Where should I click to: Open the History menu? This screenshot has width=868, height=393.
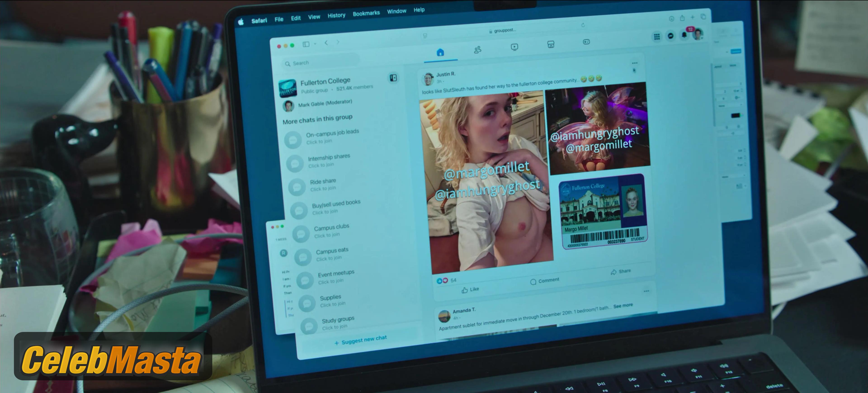(x=336, y=15)
